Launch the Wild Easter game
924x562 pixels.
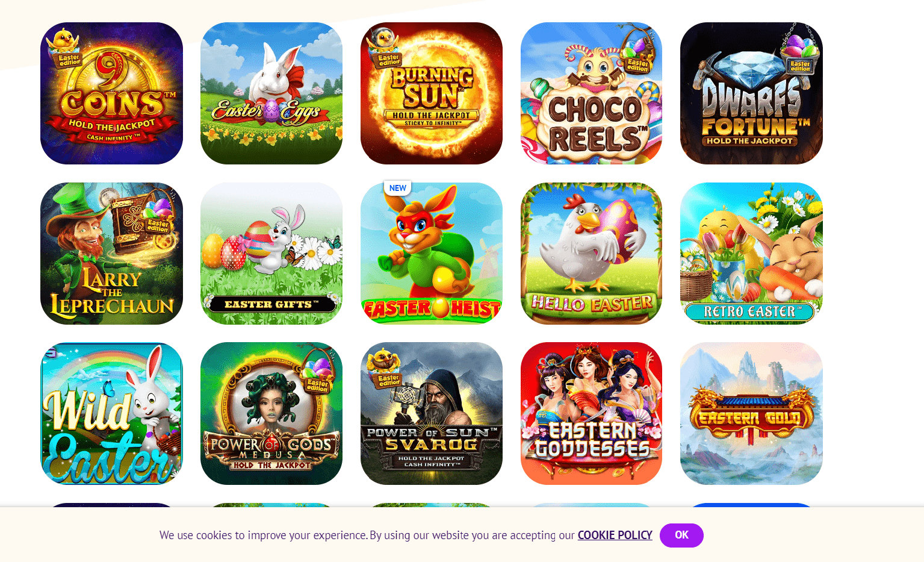tap(111, 414)
